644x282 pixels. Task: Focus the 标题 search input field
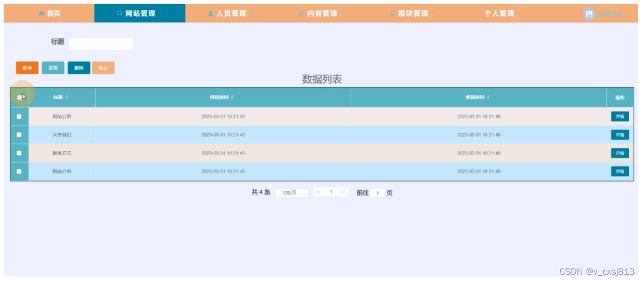click(x=101, y=43)
